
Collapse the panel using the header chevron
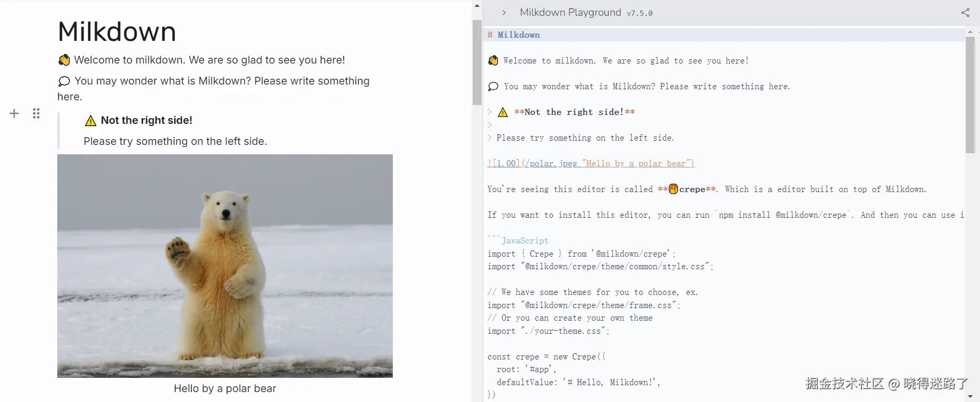pyautogui.click(x=504, y=13)
